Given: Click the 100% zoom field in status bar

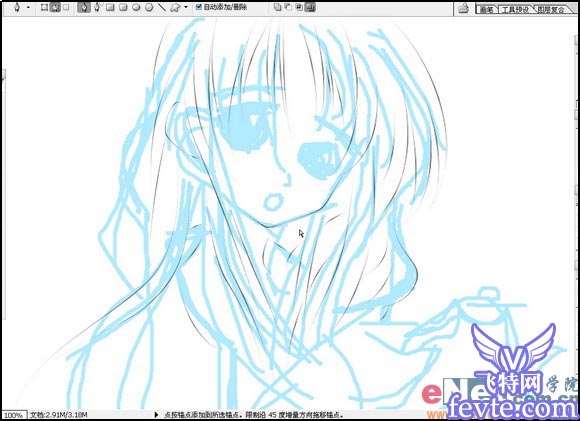Looking at the screenshot, I should click(x=13, y=415).
